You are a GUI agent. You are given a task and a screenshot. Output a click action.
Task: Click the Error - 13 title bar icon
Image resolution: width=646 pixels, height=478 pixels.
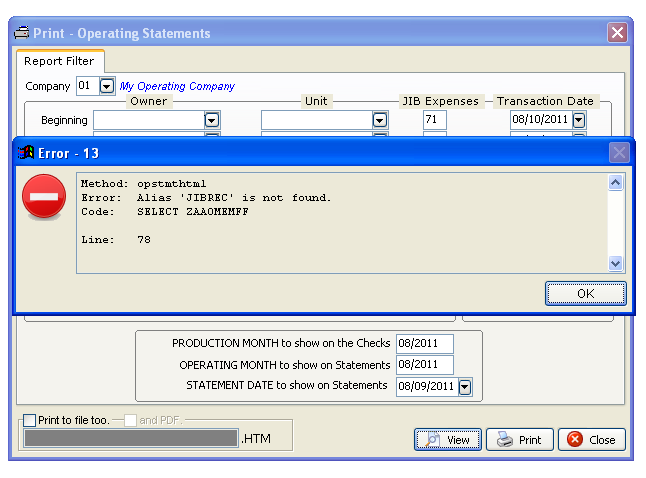tap(26, 152)
